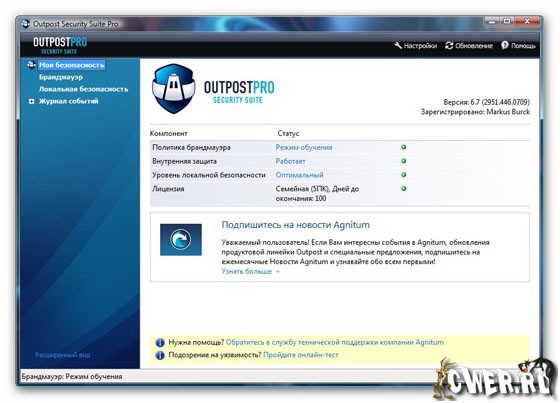Open the Agnitum technical support link
Viewport: 560px width, 403px height.
[x=335, y=342]
